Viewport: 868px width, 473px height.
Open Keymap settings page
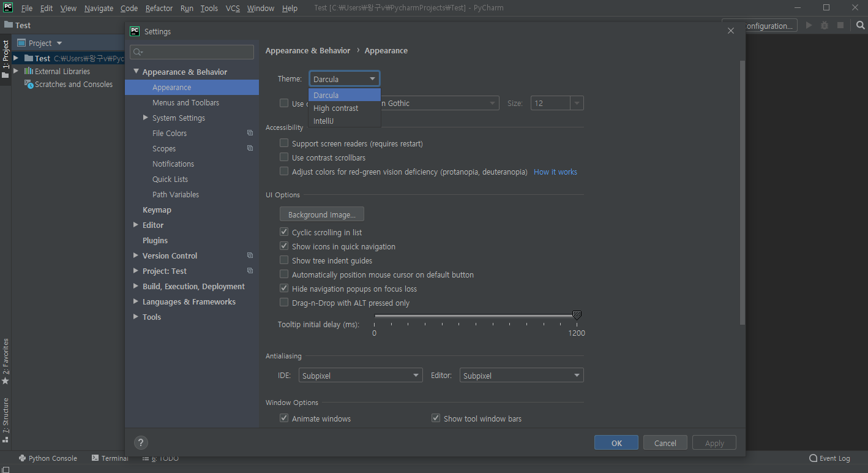(x=157, y=210)
